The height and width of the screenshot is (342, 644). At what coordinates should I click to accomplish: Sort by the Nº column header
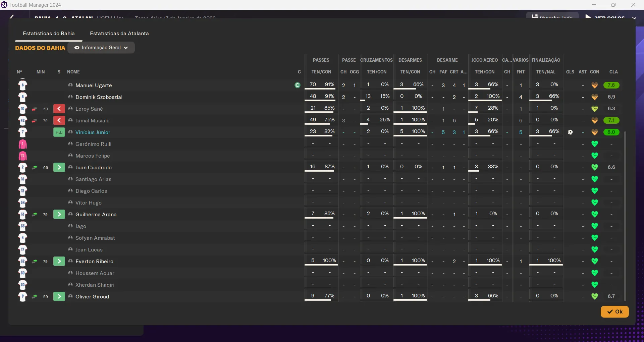(19, 72)
